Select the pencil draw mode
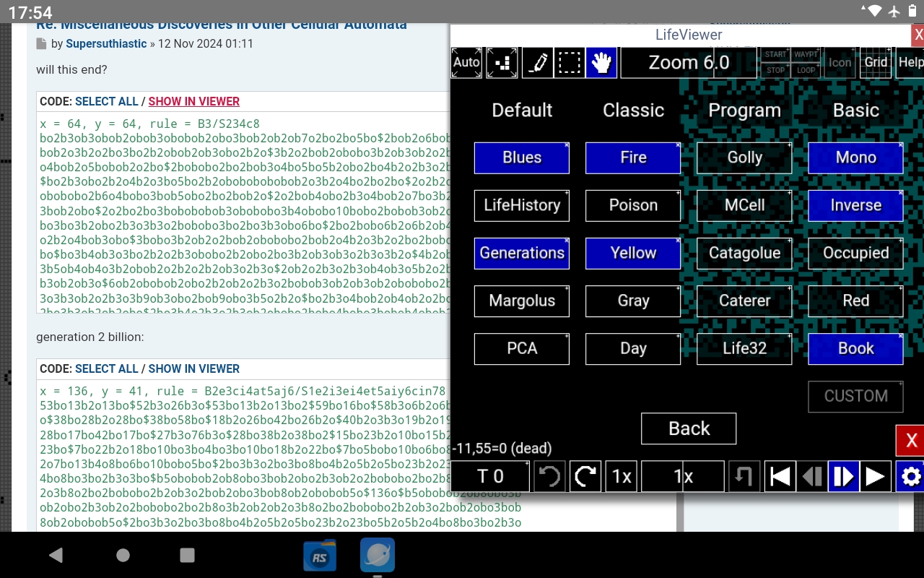Viewport: 924px width, 578px height. pyautogui.click(x=537, y=63)
